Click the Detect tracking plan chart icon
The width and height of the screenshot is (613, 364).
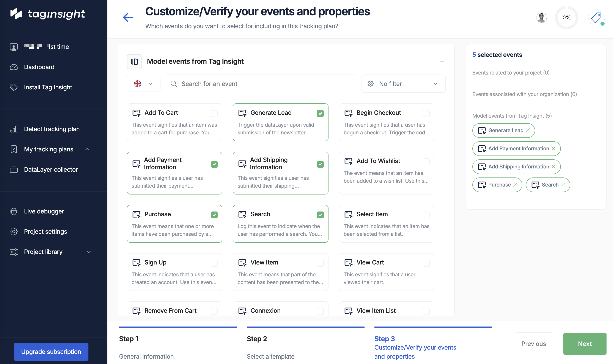[14, 129]
